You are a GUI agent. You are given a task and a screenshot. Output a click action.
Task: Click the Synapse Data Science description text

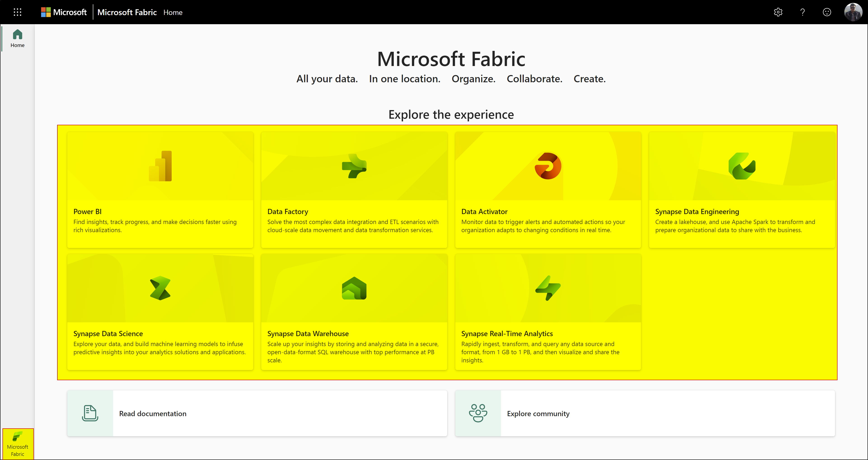coord(160,348)
